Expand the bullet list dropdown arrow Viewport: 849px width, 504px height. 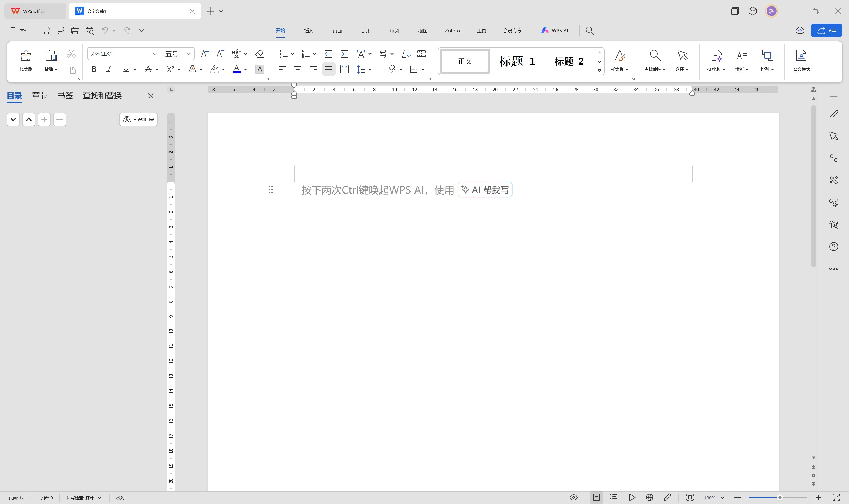coord(292,54)
